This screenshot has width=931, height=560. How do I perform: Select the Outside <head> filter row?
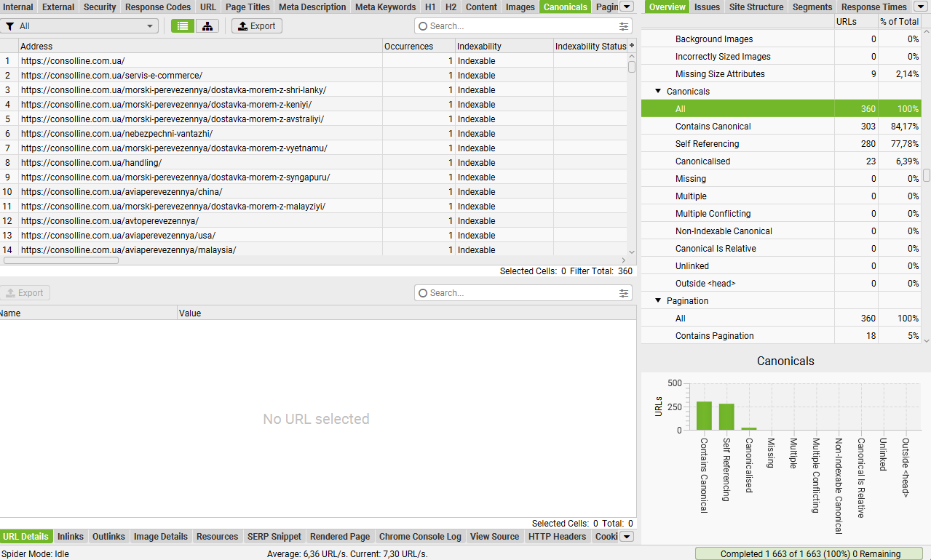pos(781,283)
